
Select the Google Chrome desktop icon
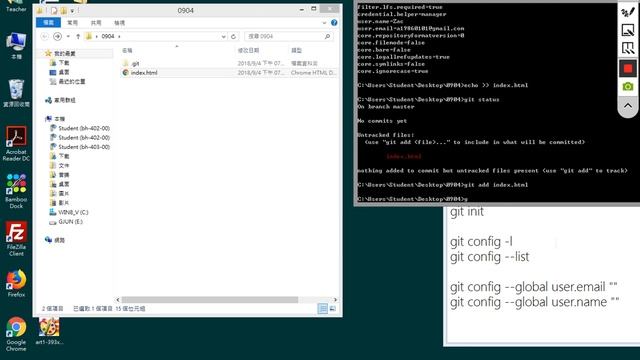16,334
